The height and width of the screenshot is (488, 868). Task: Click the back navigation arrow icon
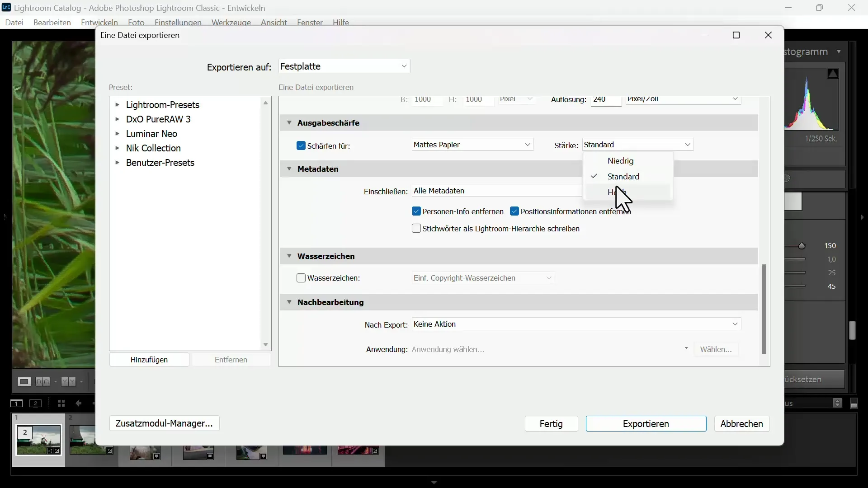(x=78, y=404)
